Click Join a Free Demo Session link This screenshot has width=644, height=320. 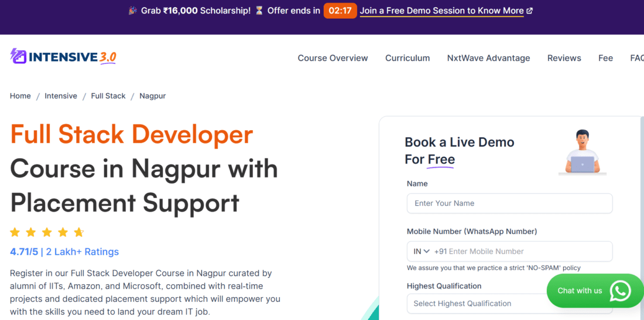441,11
